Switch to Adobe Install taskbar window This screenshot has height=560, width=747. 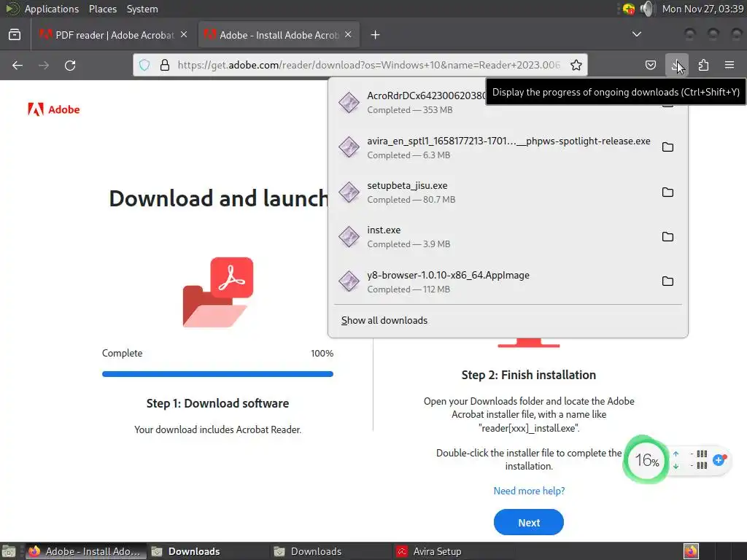click(86, 551)
